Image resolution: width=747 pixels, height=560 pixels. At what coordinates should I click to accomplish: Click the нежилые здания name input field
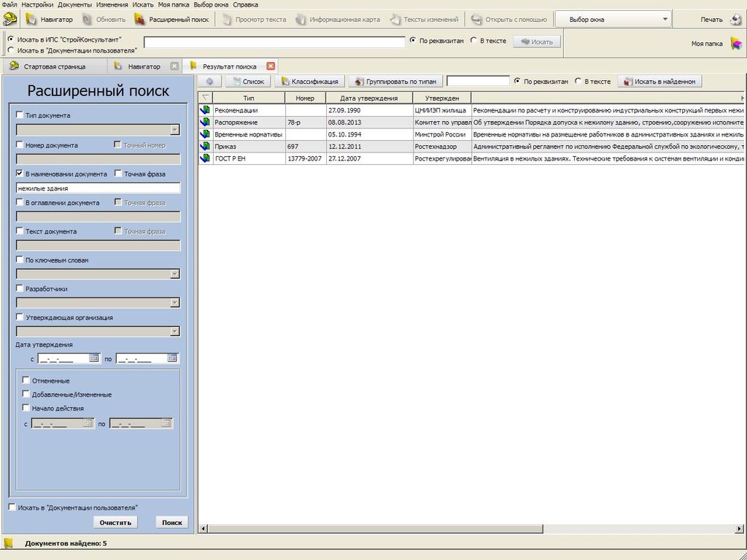click(98, 188)
